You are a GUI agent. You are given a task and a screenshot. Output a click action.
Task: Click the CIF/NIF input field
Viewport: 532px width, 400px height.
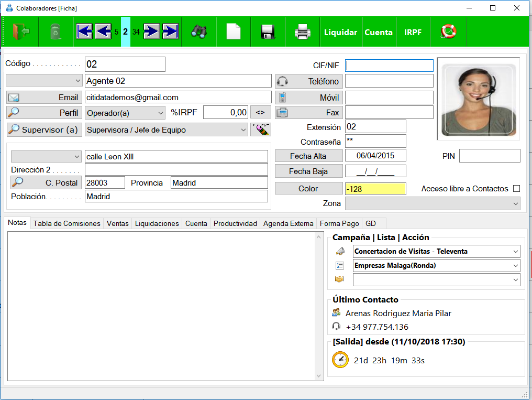389,66
